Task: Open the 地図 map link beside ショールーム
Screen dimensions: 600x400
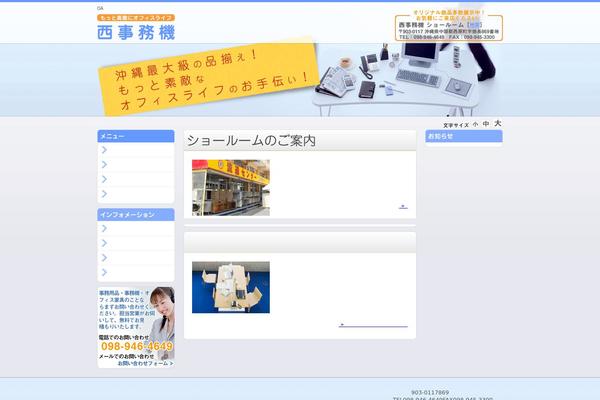Action: (474, 25)
